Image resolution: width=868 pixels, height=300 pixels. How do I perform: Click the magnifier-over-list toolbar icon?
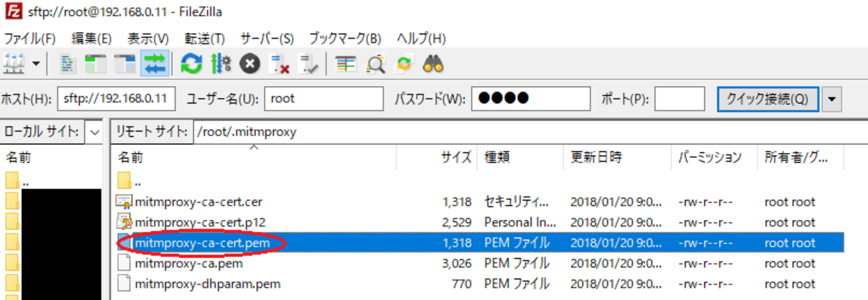point(375,64)
